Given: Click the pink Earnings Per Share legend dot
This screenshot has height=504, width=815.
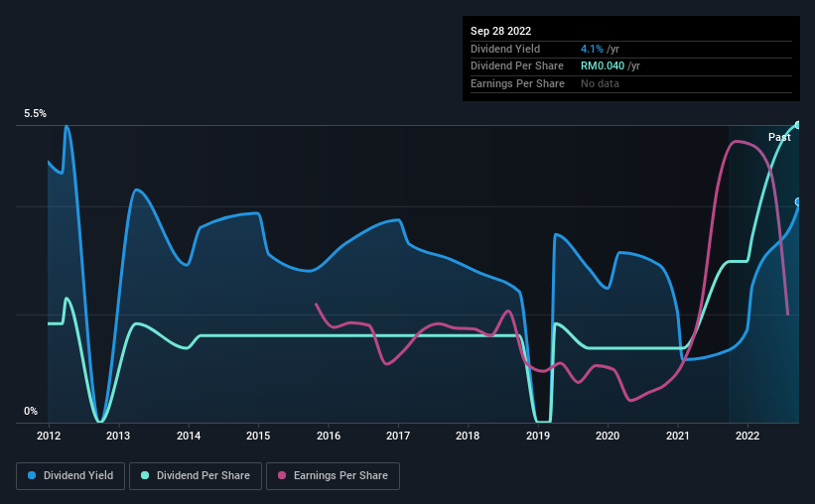Looking at the screenshot, I should coord(282,475).
